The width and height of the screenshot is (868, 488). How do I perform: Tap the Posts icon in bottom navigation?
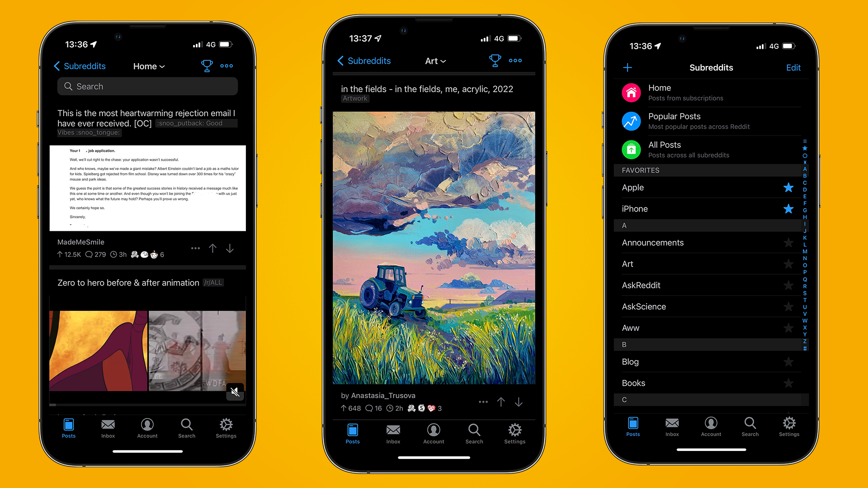69,428
